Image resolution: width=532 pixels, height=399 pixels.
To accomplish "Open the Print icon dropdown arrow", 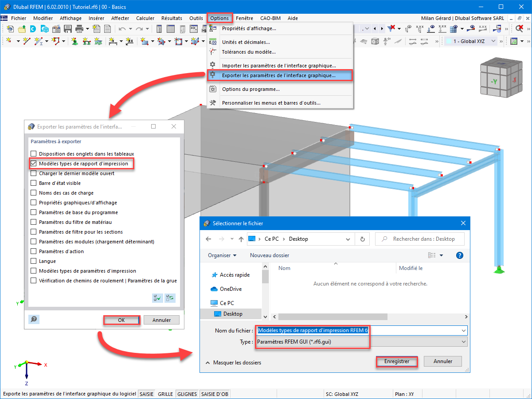I will (87, 29).
